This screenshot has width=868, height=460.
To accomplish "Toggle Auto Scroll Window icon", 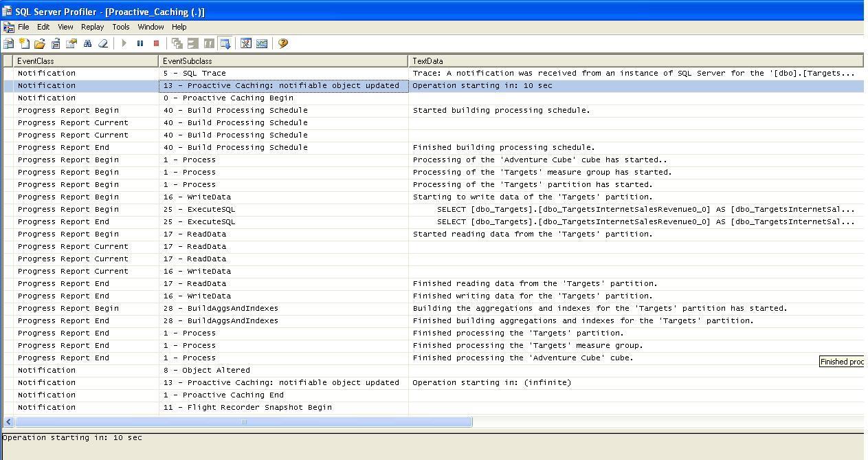I will pos(225,43).
